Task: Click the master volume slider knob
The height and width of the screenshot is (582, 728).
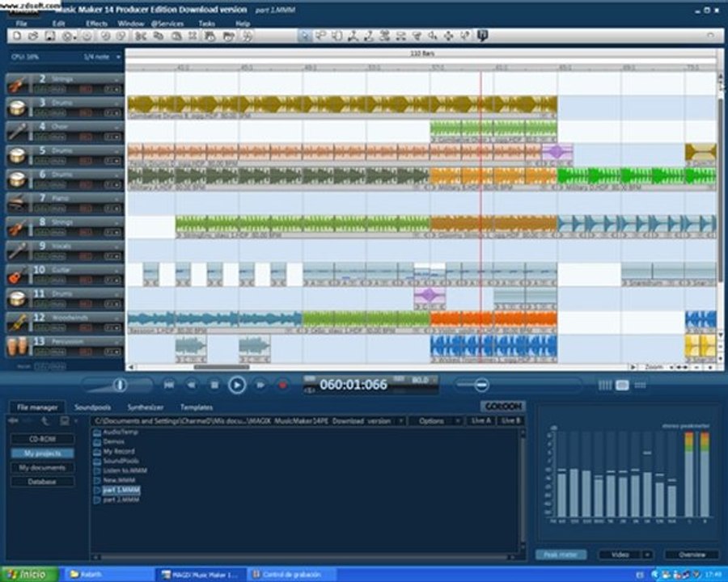Action: point(120,385)
